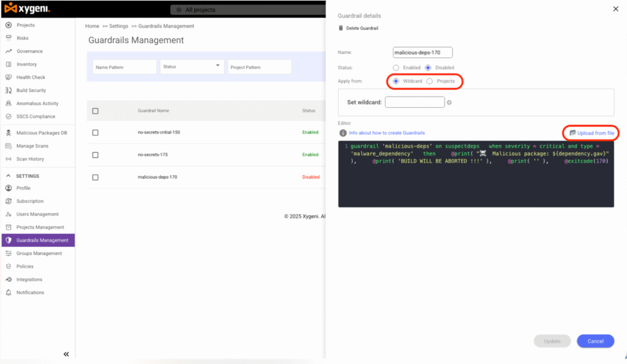Check the no-secrets-critial-150 row checkbox
Screen dimensions: 627x364
(95, 133)
